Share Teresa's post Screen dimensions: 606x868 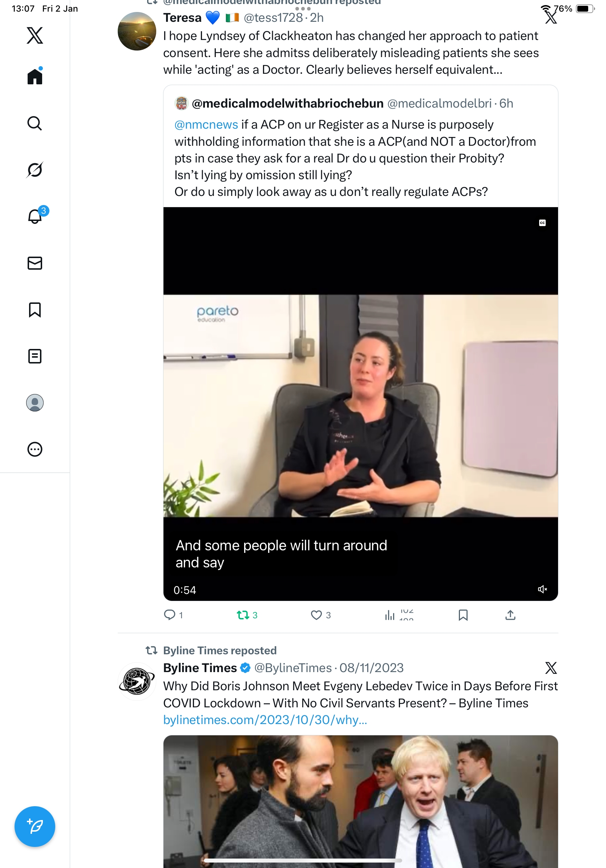510,615
